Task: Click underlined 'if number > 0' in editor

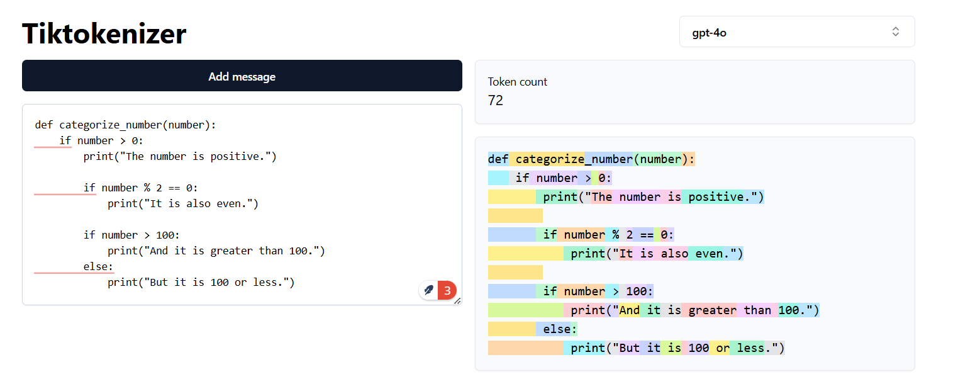Action: (101, 140)
